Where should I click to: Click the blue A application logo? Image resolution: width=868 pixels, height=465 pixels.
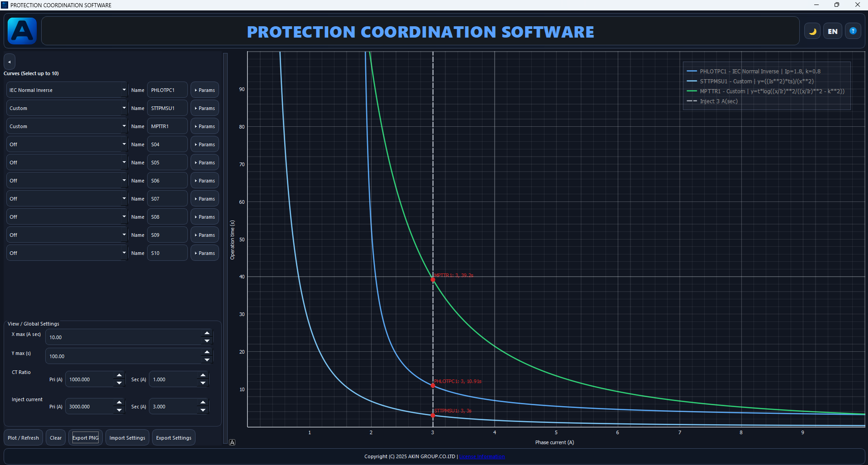[x=22, y=31]
